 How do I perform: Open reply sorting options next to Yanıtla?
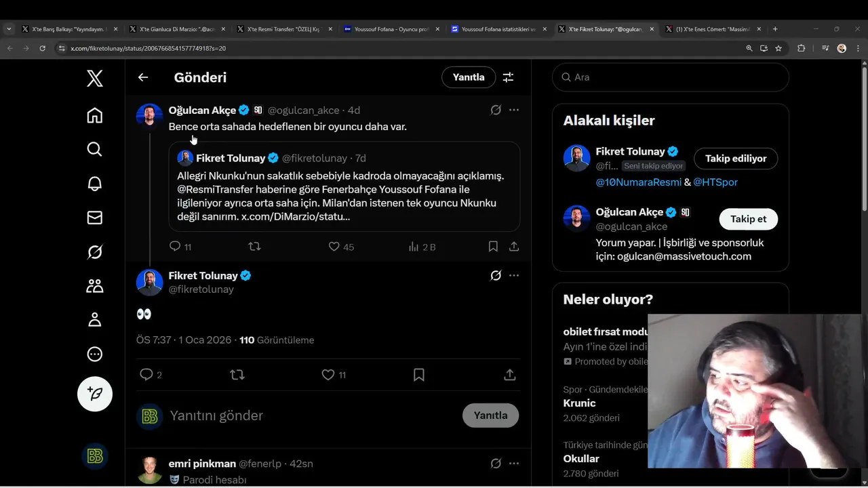[x=508, y=77]
